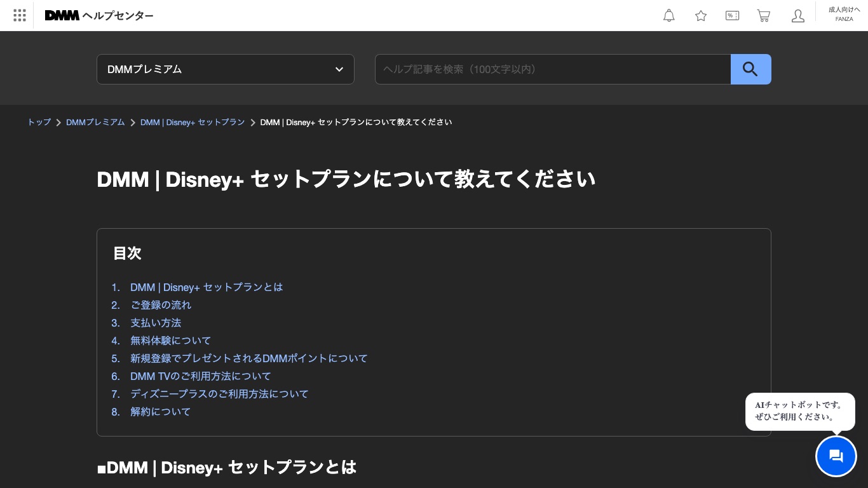Click the help article search field
Screen dimensions: 868x488
tap(553, 69)
